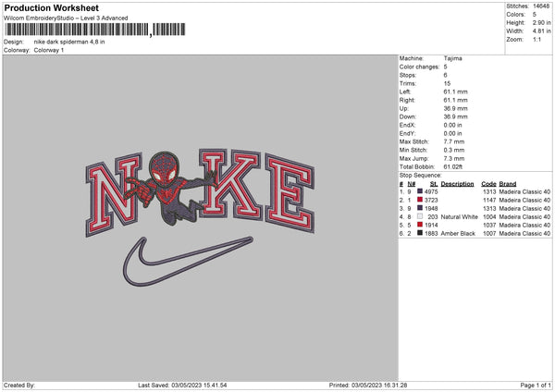Click the purple swatch for stitch count 1948
Image resolution: width=555 pixels, height=392 pixels.
tap(420, 208)
